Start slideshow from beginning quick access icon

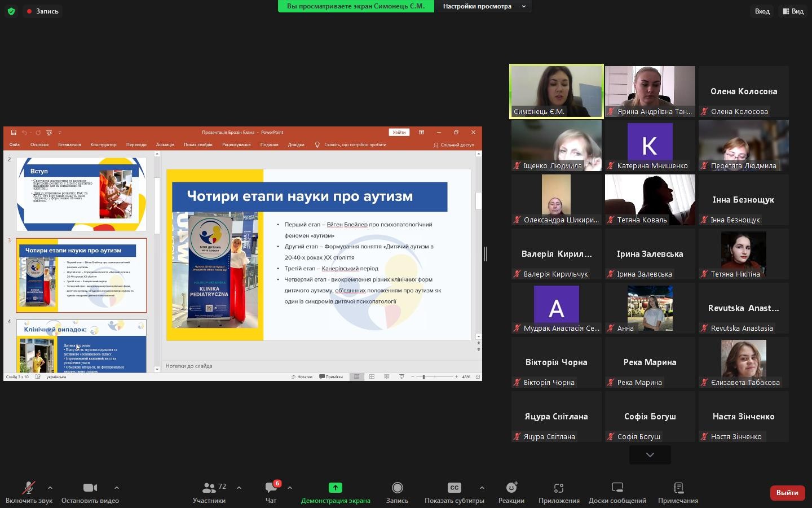[x=49, y=133]
